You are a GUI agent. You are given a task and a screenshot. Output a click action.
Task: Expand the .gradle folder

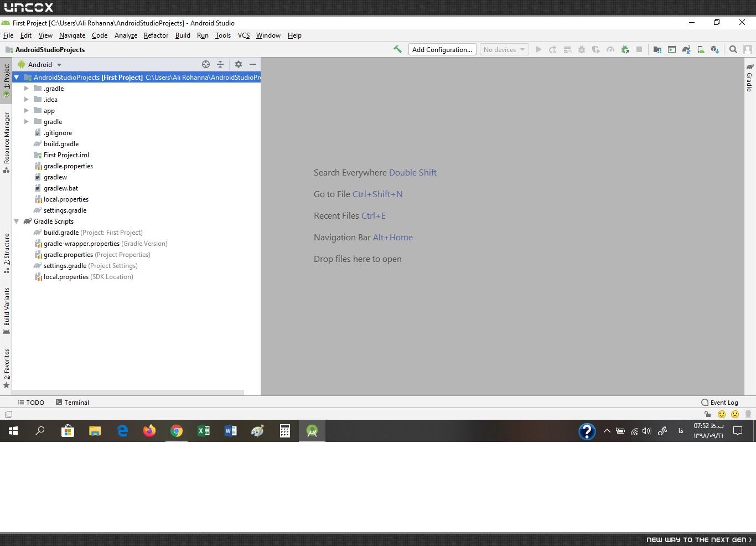point(27,88)
